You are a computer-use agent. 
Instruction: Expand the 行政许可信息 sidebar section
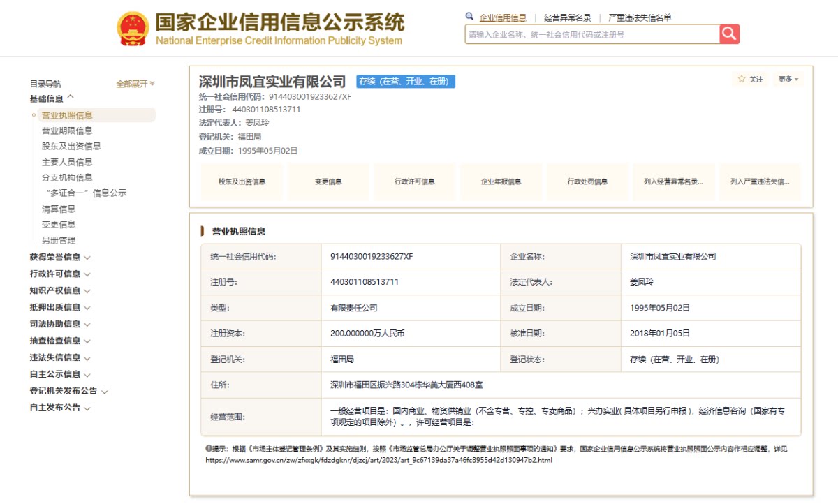60,274
